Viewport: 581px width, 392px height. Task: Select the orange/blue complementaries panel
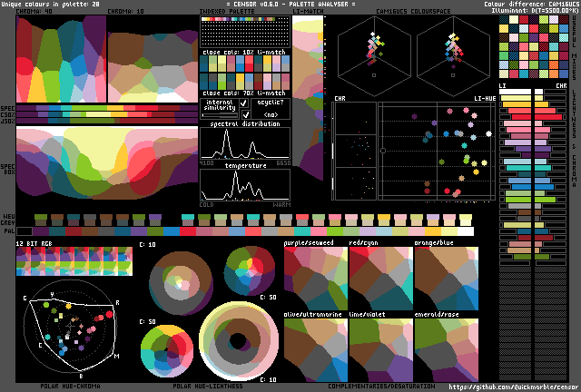point(446,279)
